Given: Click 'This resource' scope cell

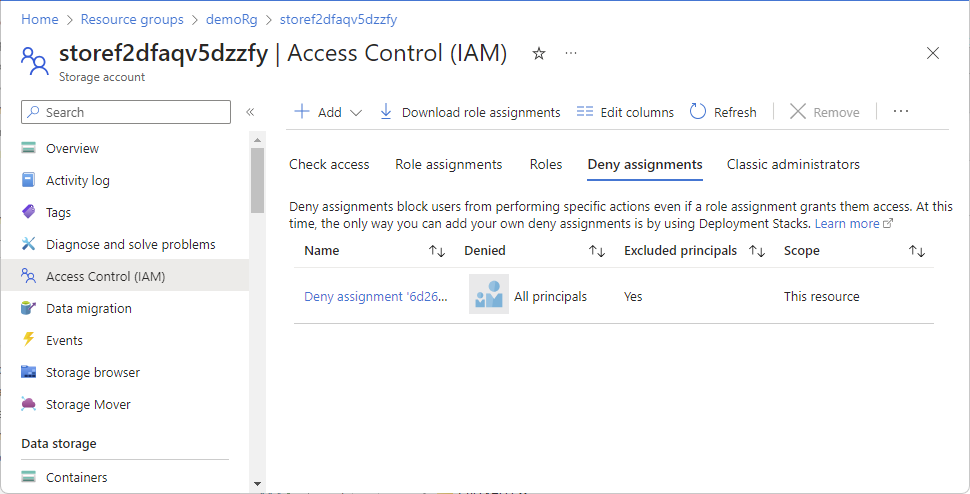Looking at the screenshot, I should 822,297.
